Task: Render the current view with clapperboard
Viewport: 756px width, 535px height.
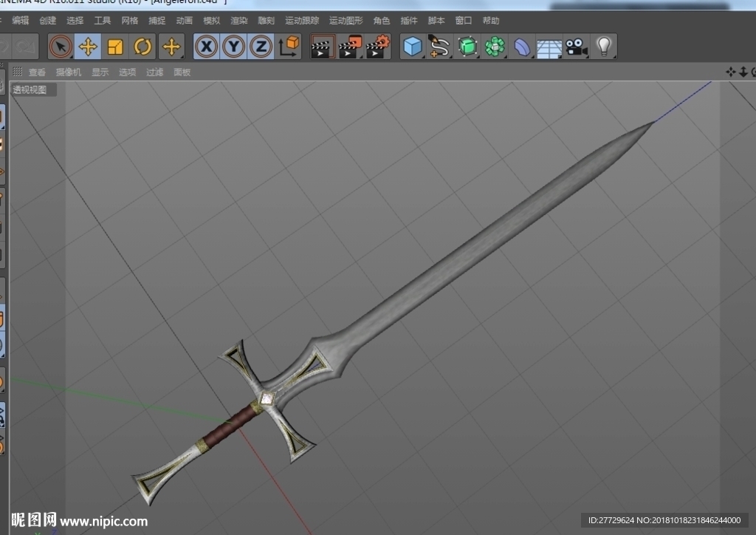Action: [322, 47]
